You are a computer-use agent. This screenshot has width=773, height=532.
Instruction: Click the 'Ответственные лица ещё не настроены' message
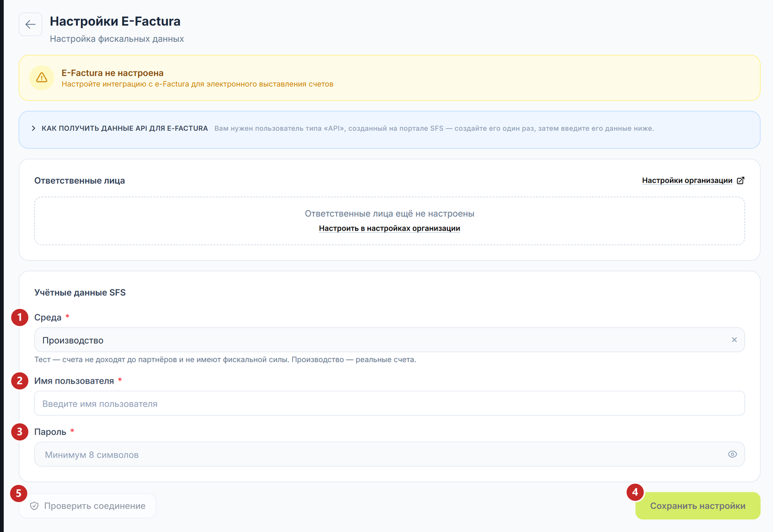[x=389, y=213]
